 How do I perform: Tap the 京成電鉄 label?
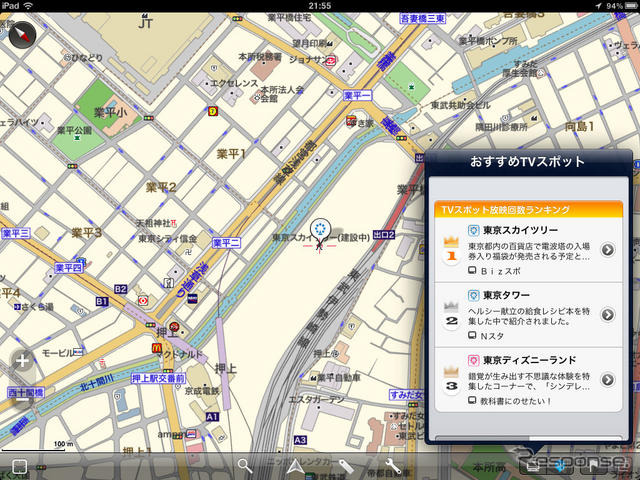[x=202, y=391]
